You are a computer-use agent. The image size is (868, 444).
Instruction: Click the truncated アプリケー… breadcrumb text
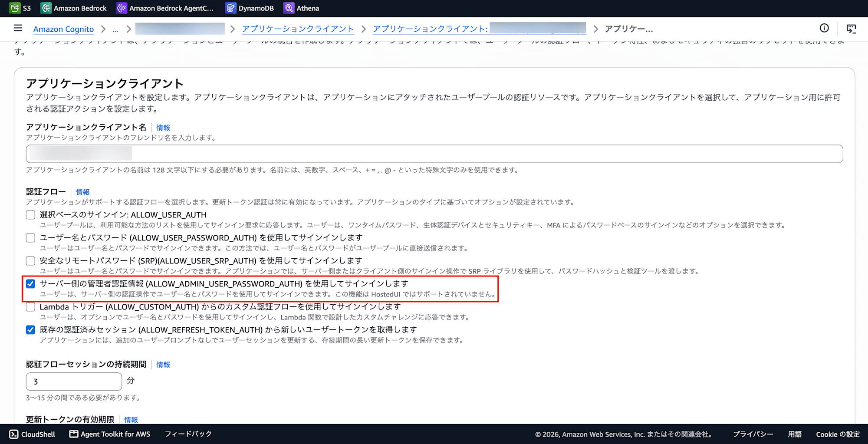point(629,29)
